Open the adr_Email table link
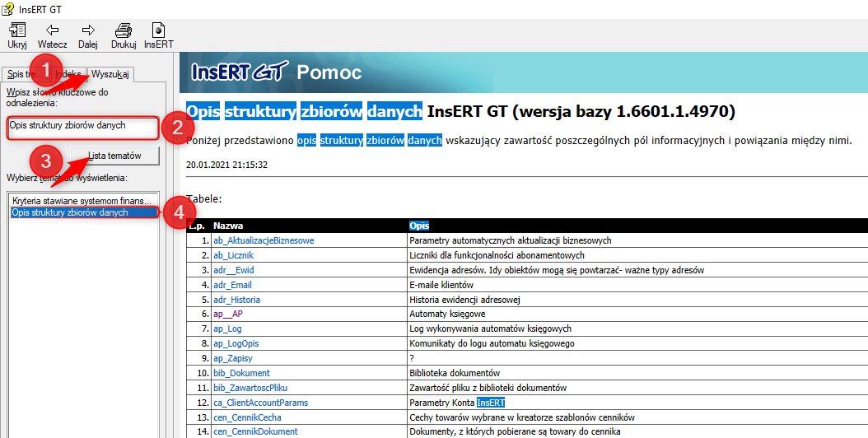868x438 pixels. point(232,285)
